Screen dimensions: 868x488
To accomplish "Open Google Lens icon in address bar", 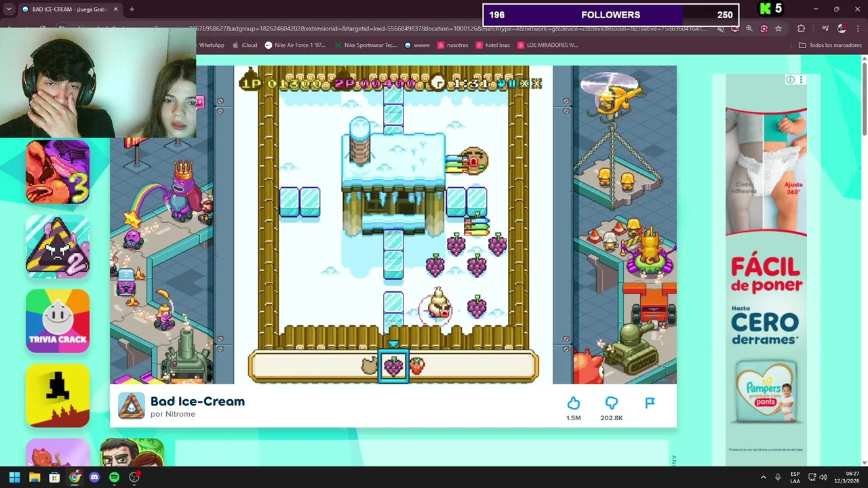I will tap(764, 28).
